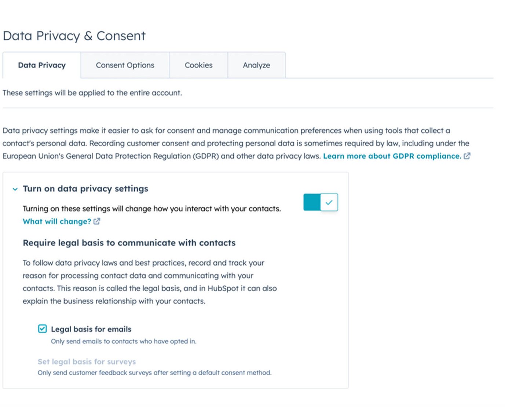The image size is (505, 420).
Task: Click the teal toggle switch track
Action: (x=312, y=202)
